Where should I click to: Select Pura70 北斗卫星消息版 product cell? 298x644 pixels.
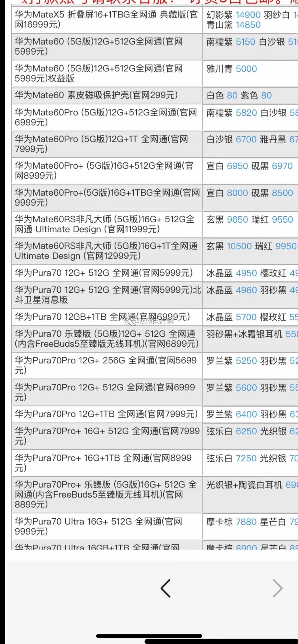coord(107,295)
